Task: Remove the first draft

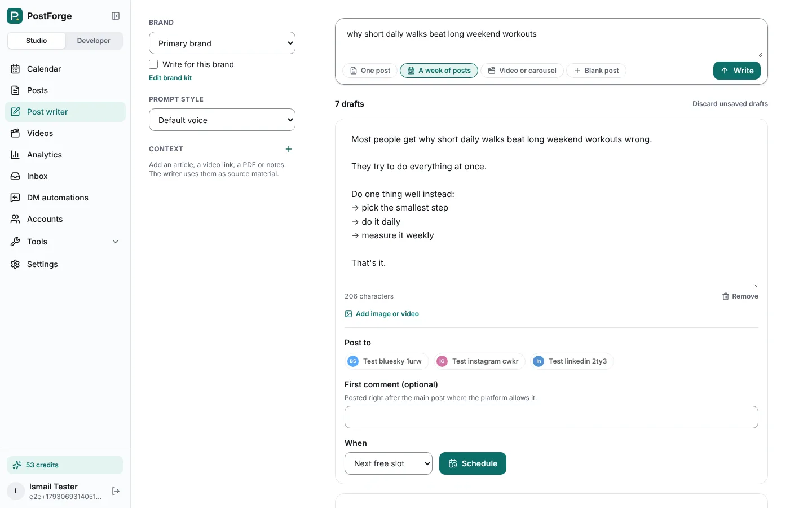Action: [x=740, y=296]
